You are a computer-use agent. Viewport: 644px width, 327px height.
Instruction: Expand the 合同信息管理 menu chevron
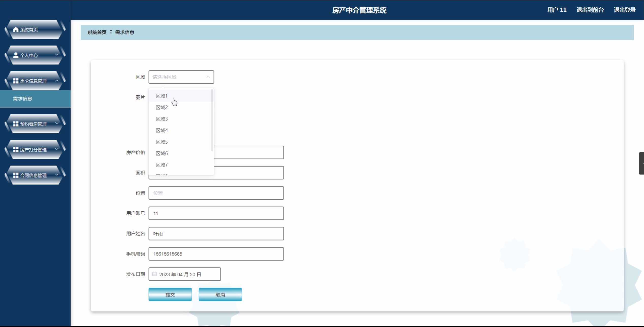click(57, 175)
